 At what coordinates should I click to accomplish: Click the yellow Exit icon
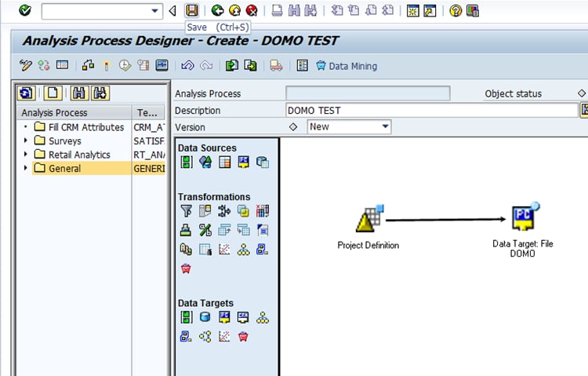point(234,10)
